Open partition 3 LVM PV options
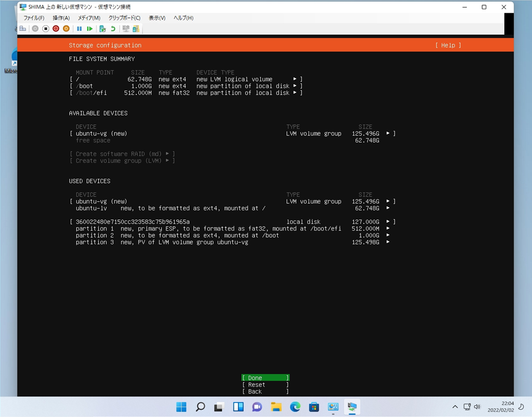 coord(233,242)
